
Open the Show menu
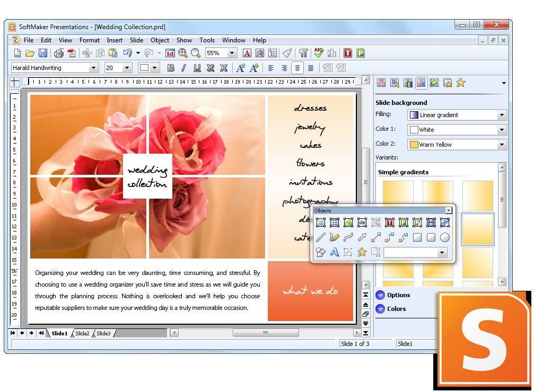click(184, 40)
